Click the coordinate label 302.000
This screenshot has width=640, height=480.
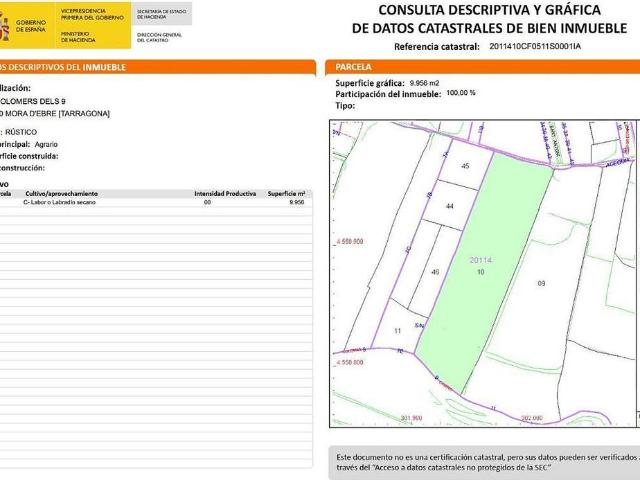click(532, 418)
